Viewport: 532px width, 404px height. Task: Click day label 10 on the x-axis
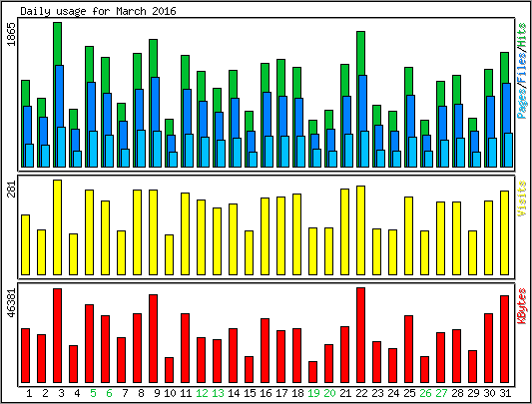pyautogui.click(x=170, y=393)
